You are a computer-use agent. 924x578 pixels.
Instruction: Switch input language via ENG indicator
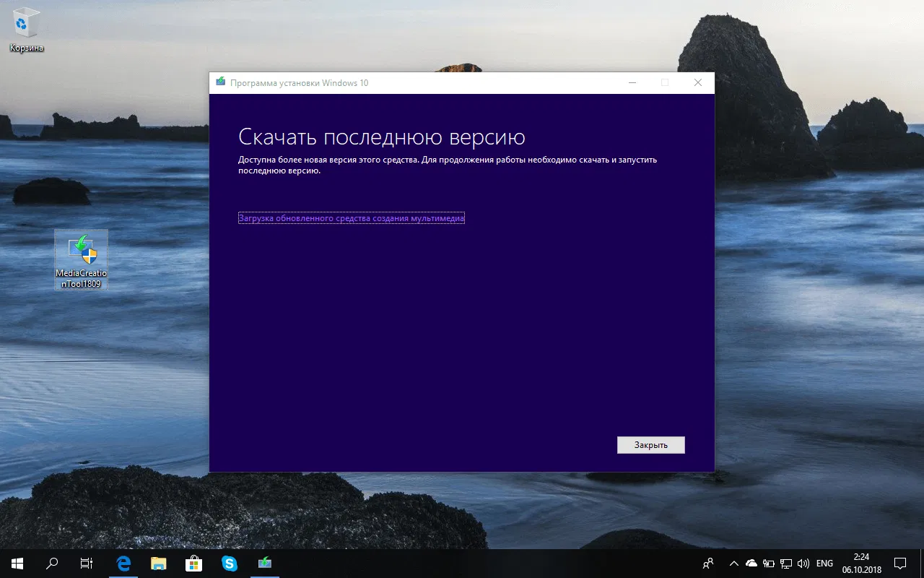point(824,563)
